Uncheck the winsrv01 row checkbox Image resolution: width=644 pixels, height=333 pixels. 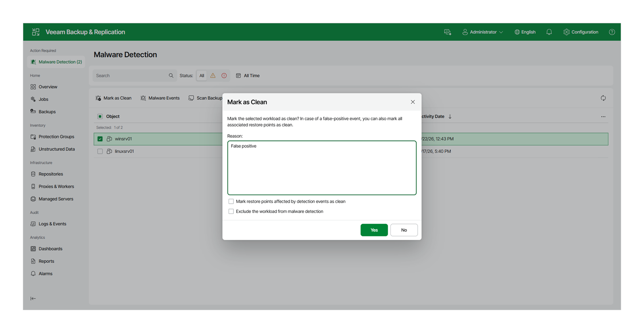pyautogui.click(x=100, y=139)
